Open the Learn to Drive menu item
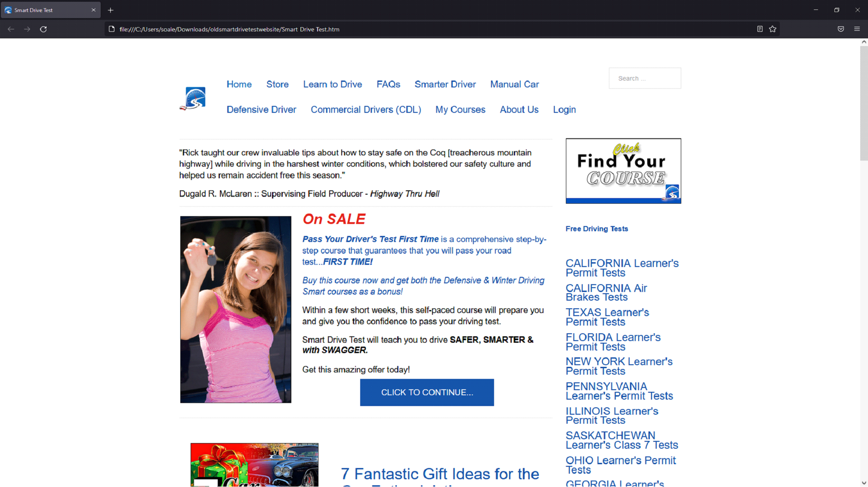This screenshot has height=487, width=868. [332, 84]
